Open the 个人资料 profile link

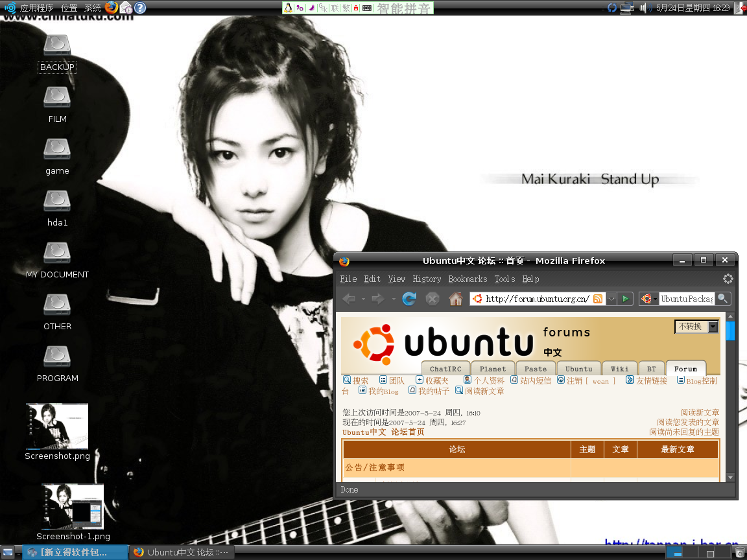coord(484,380)
